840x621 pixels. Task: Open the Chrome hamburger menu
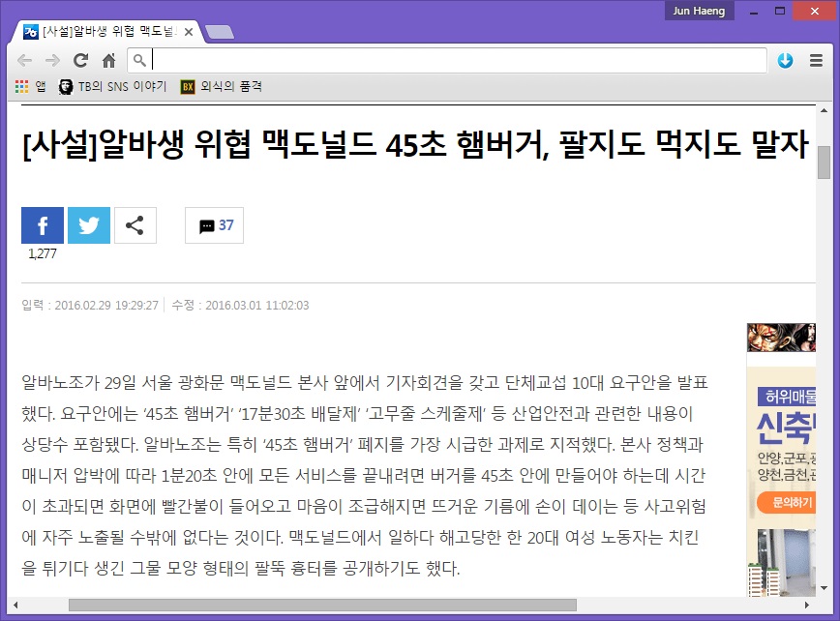point(816,61)
